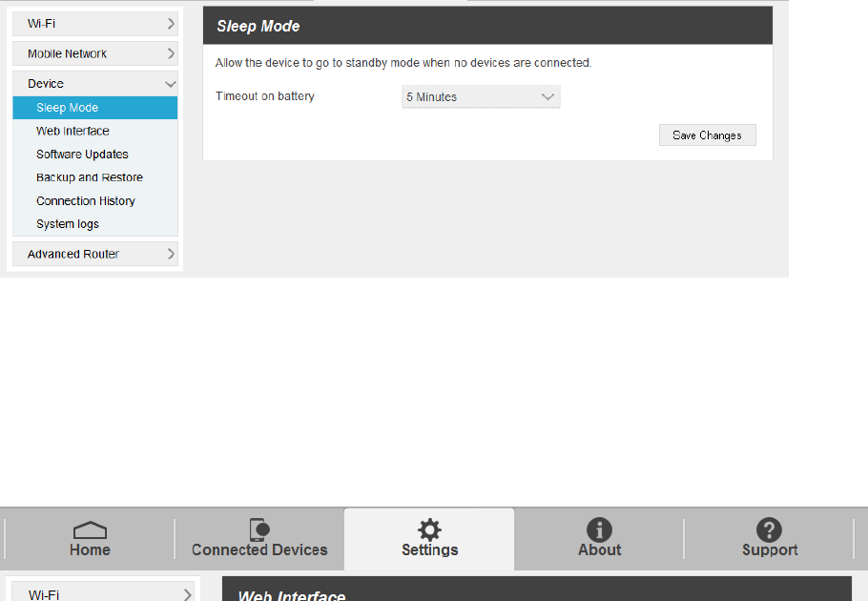
Task: Click the Connected Devices phone icon
Action: click(259, 529)
